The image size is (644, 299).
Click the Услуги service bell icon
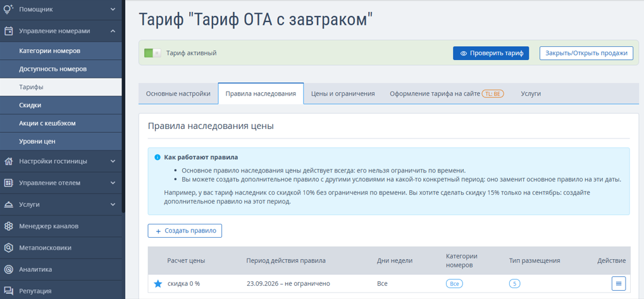(8, 204)
